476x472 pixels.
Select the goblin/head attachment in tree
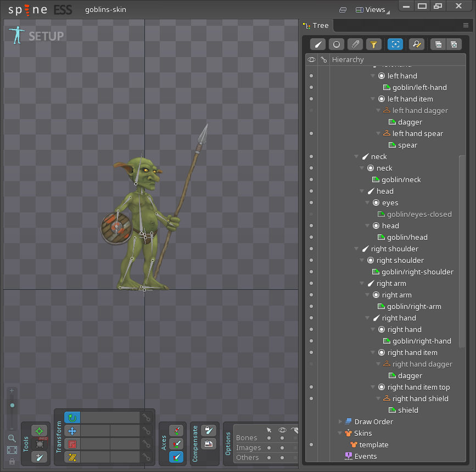407,237
